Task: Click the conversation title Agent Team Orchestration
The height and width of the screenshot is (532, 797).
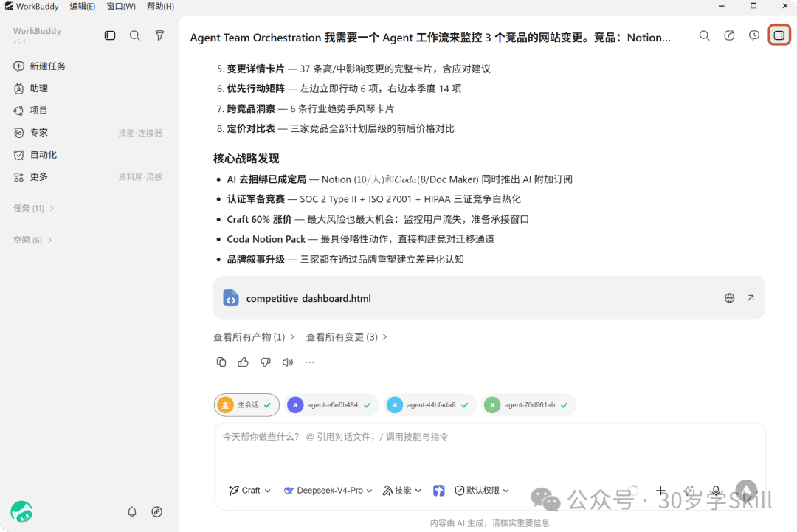Action: 430,38
